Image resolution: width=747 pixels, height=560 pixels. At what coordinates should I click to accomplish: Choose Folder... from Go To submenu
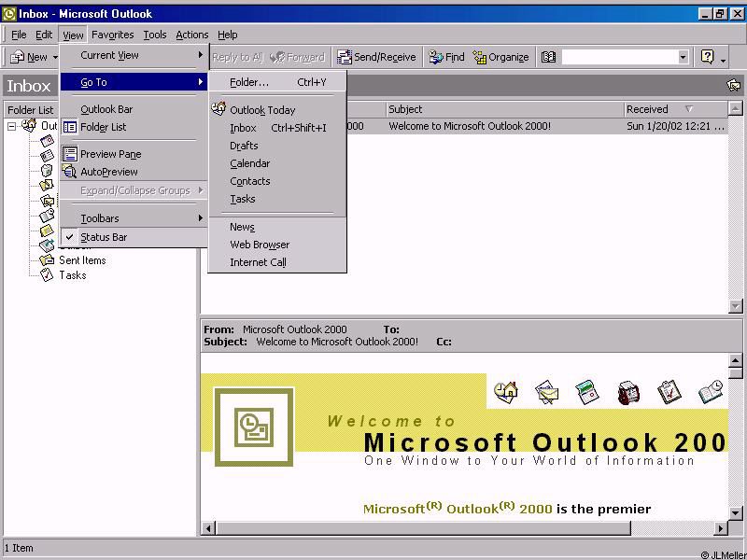(277, 82)
